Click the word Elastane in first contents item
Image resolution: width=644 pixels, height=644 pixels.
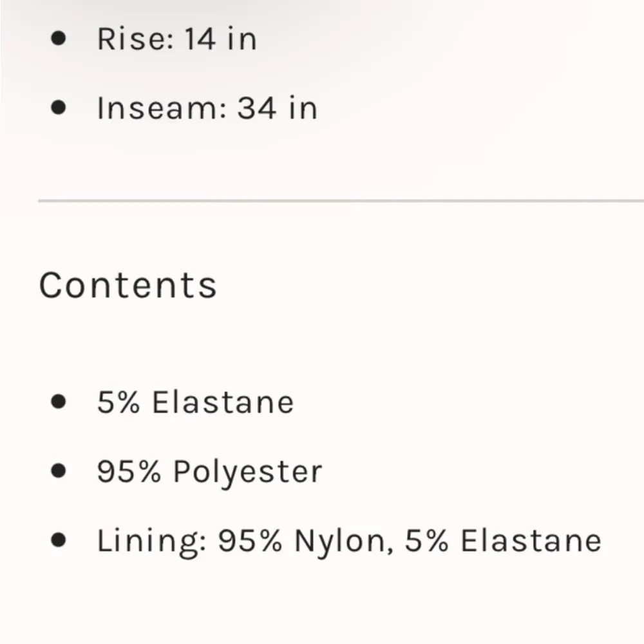click(x=223, y=402)
